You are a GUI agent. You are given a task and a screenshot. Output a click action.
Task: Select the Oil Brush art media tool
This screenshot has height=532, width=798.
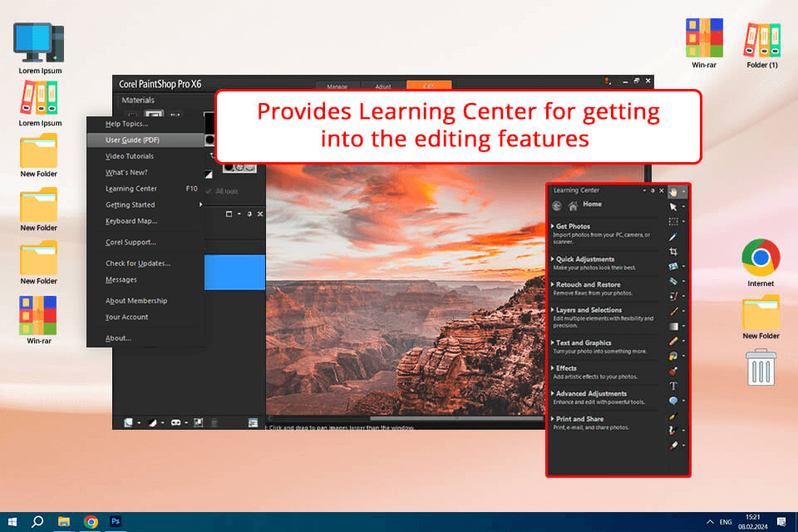672,446
